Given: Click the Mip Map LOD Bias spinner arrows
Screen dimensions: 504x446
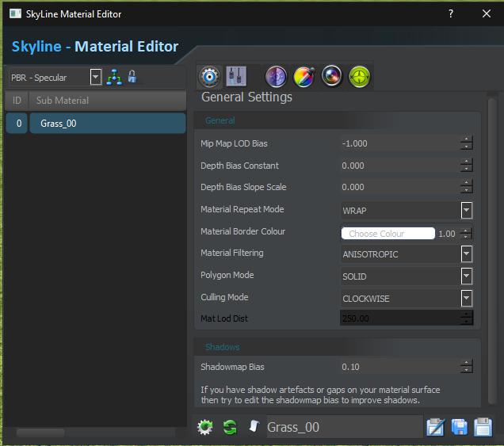Looking at the screenshot, I should click(x=466, y=143).
